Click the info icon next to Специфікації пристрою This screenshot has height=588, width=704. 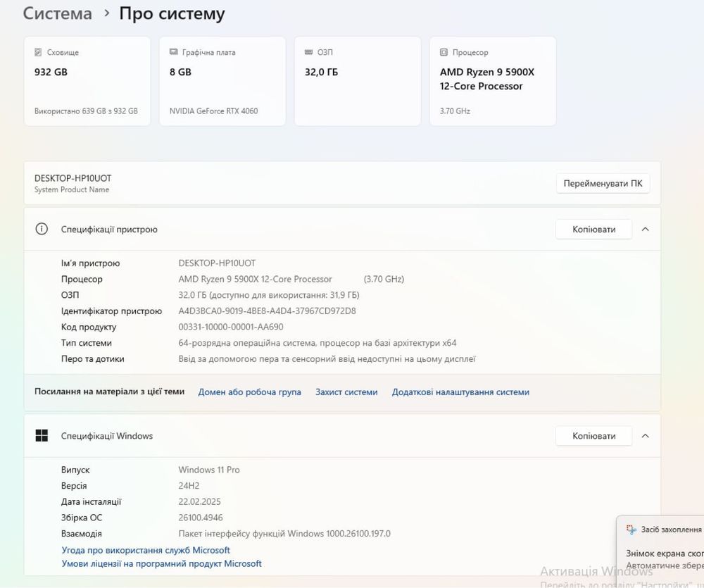point(42,229)
